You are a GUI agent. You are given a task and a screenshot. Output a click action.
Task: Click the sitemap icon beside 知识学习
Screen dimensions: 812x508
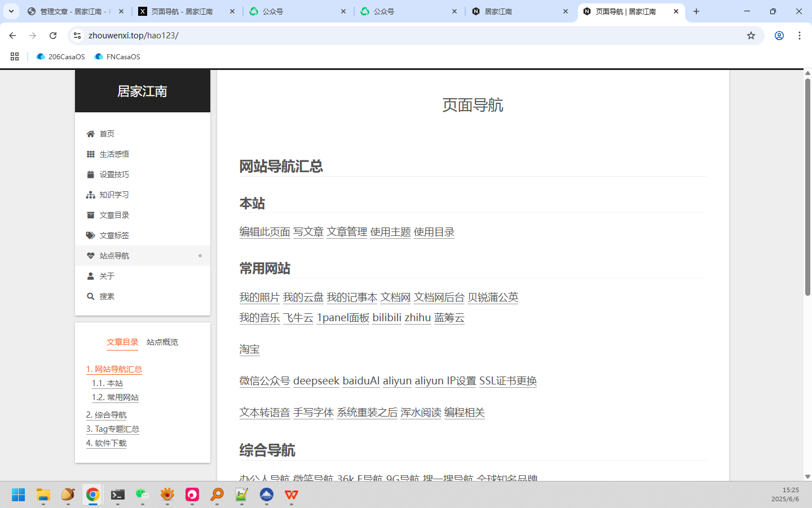(90, 195)
